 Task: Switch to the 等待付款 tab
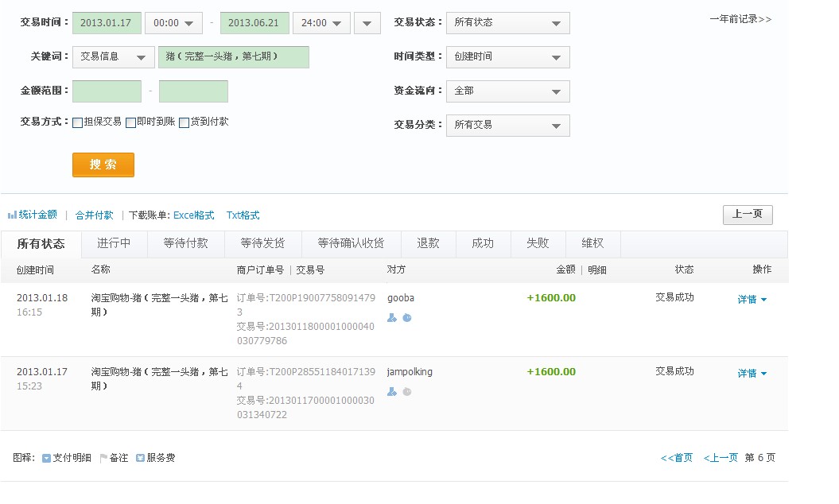click(185, 243)
